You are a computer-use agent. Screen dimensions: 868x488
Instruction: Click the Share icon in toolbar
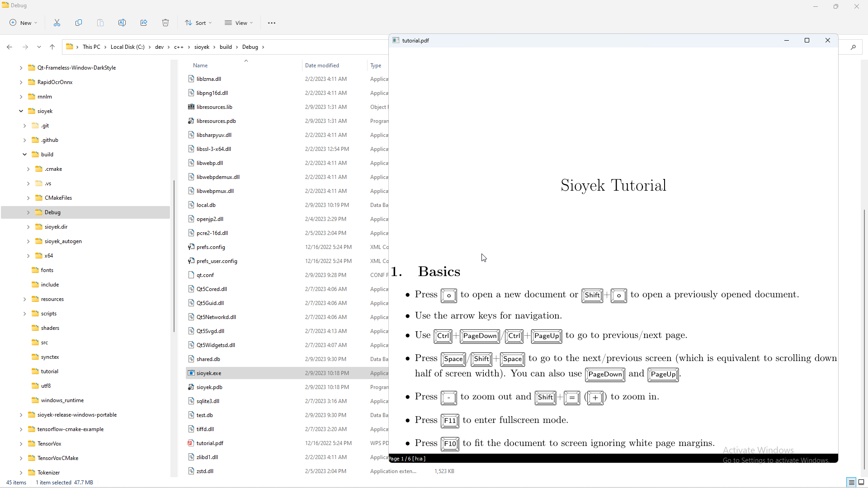144,23
